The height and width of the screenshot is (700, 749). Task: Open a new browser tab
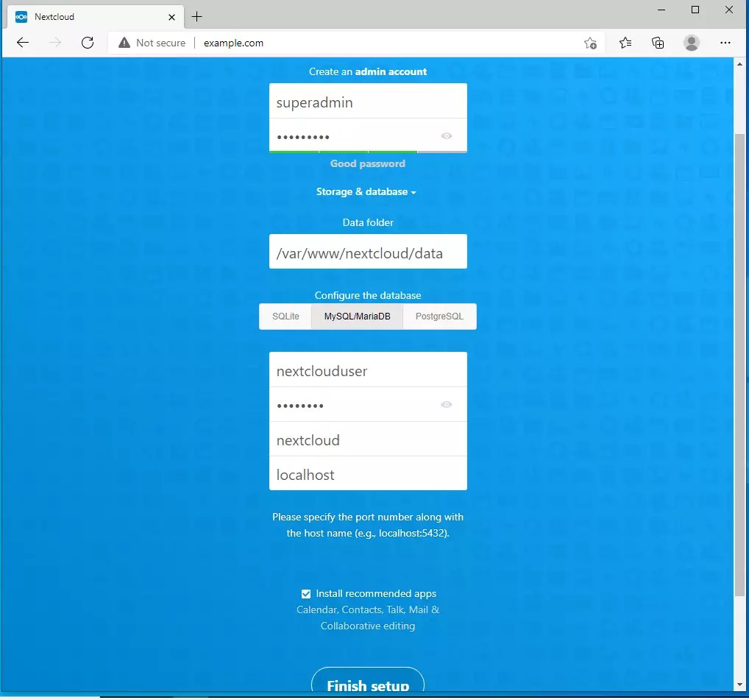(196, 17)
